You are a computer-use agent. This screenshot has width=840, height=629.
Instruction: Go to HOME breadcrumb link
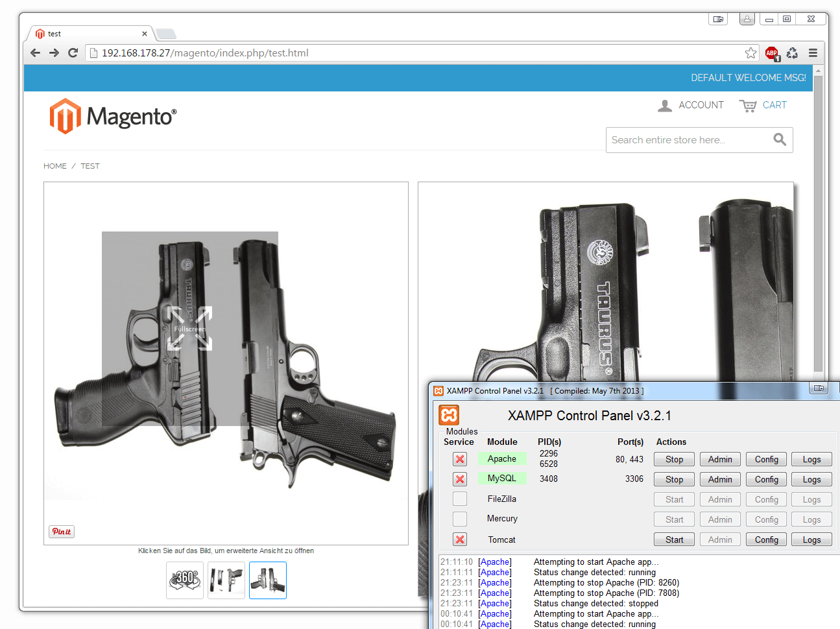pos(55,166)
